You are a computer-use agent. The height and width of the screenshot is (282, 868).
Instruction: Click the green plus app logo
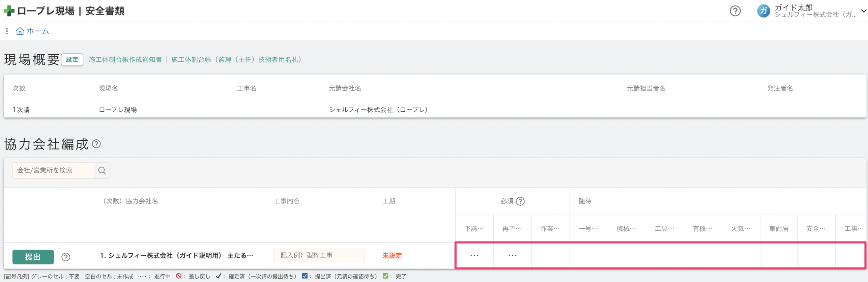coord(9,11)
